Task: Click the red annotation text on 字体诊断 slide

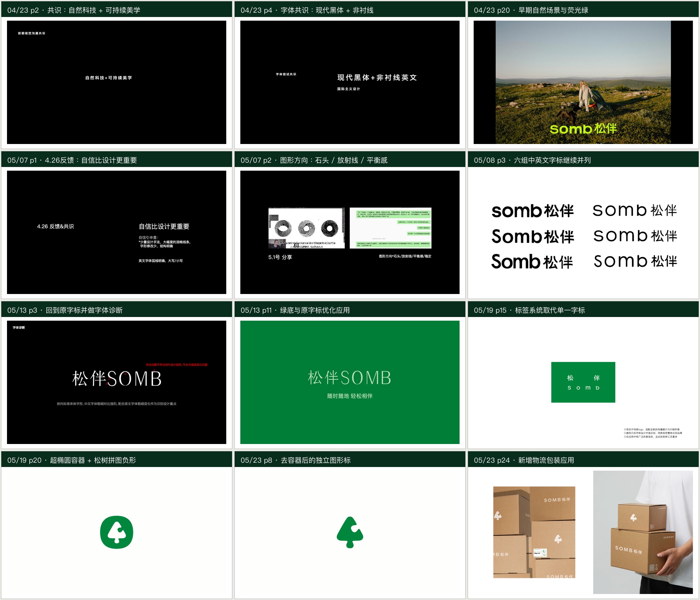Action: tap(177, 365)
